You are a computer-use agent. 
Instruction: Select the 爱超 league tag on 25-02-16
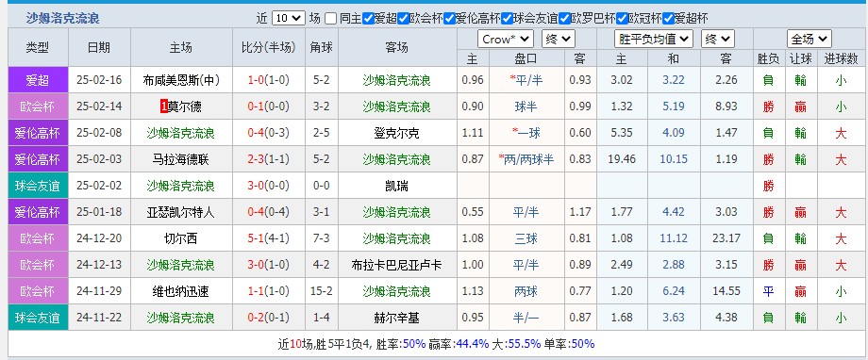[x=38, y=80]
